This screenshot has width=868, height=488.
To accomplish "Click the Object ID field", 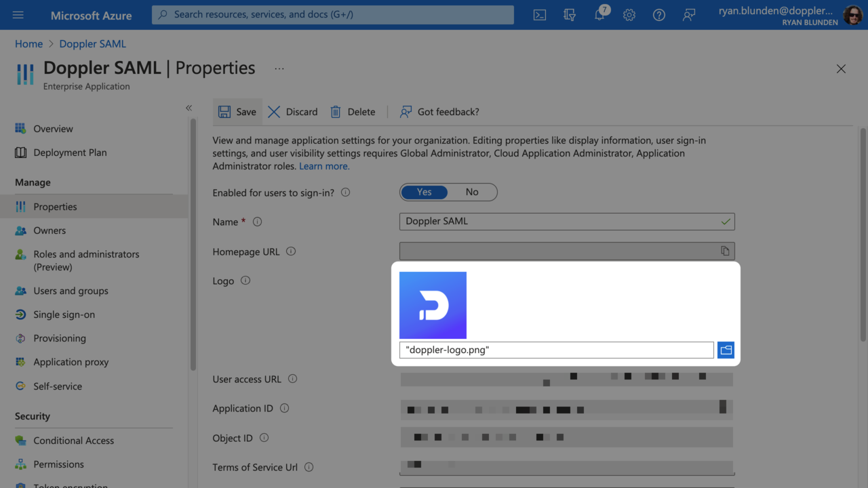I will coord(567,437).
